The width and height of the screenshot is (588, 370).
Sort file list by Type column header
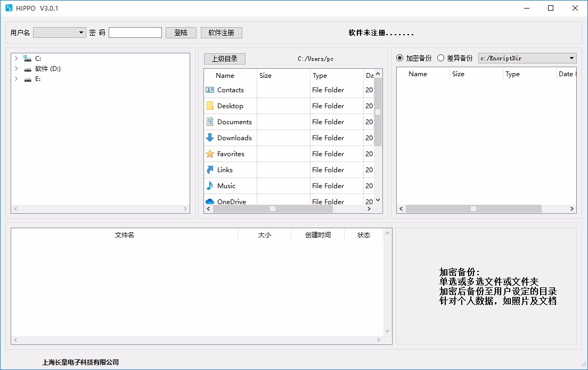pos(337,75)
